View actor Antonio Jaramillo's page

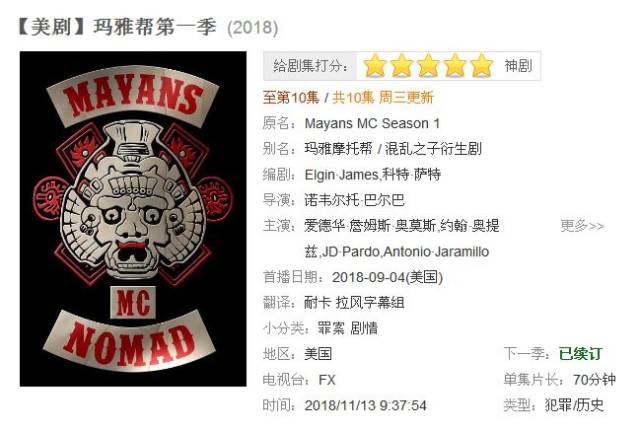[x=436, y=251]
